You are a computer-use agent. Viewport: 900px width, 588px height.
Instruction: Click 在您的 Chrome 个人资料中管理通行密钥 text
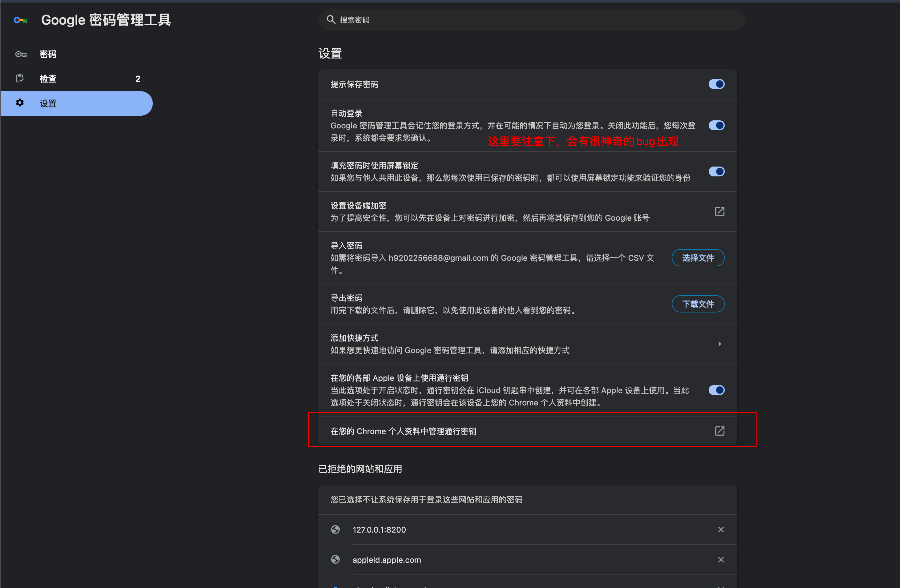tap(403, 431)
